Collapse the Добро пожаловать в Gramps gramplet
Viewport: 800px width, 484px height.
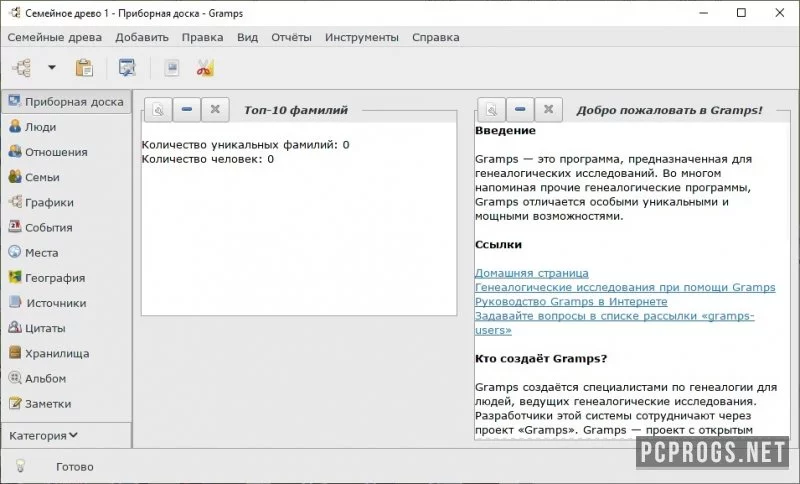520,110
